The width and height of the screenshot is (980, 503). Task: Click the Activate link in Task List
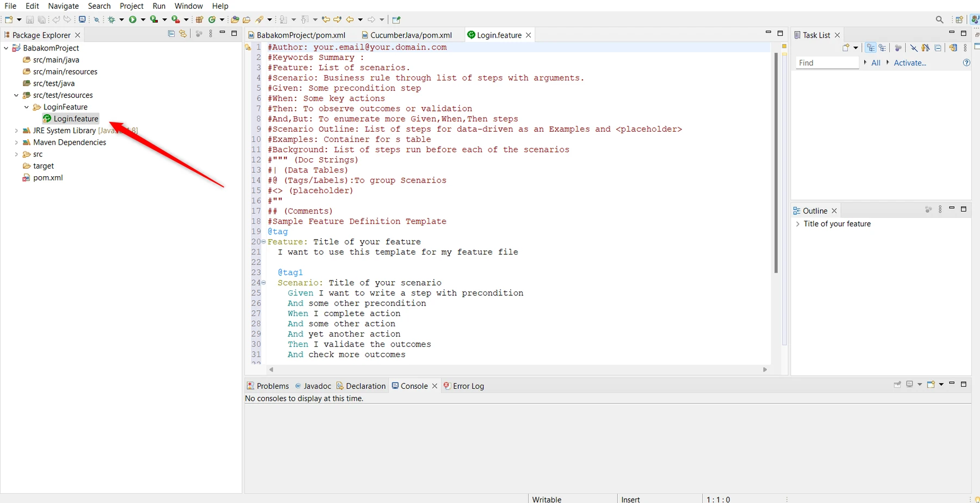click(x=910, y=63)
